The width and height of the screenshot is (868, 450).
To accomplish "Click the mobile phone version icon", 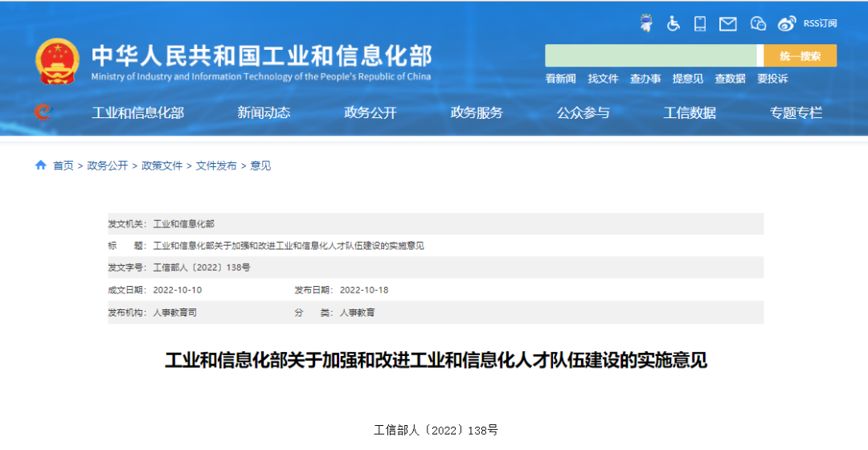I will pyautogui.click(x=700, y=23).
